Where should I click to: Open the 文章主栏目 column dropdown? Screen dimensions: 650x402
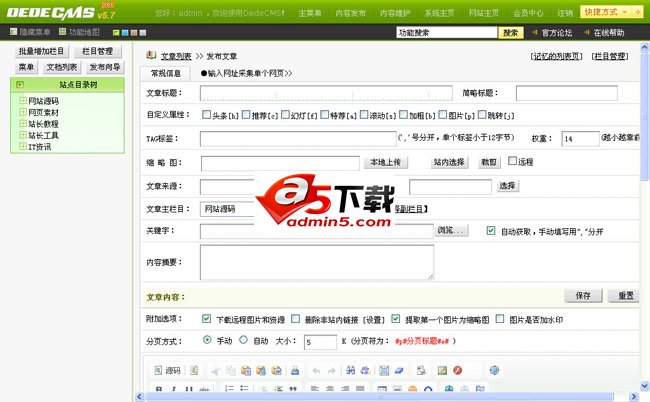click(x=227, y=209)
